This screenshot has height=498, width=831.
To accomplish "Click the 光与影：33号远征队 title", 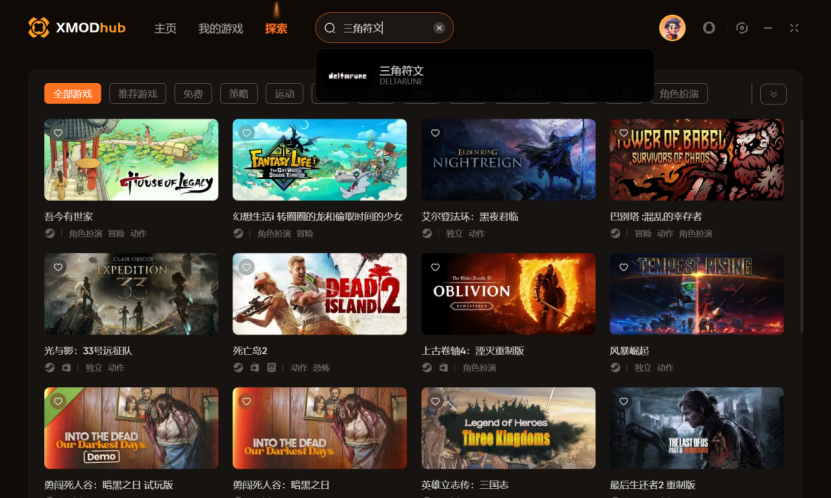I will pyautogui.click(x=88, y=351).
